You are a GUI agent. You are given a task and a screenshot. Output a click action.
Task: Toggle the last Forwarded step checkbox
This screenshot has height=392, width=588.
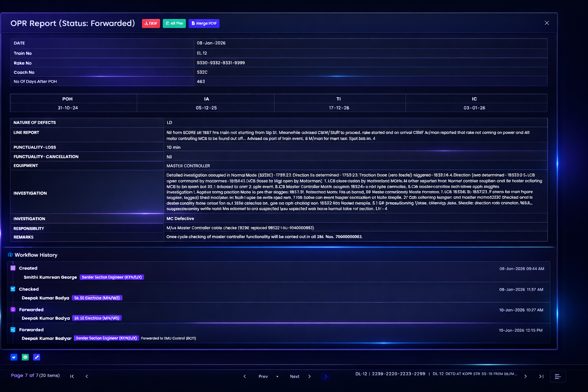(x=13, y=330)
